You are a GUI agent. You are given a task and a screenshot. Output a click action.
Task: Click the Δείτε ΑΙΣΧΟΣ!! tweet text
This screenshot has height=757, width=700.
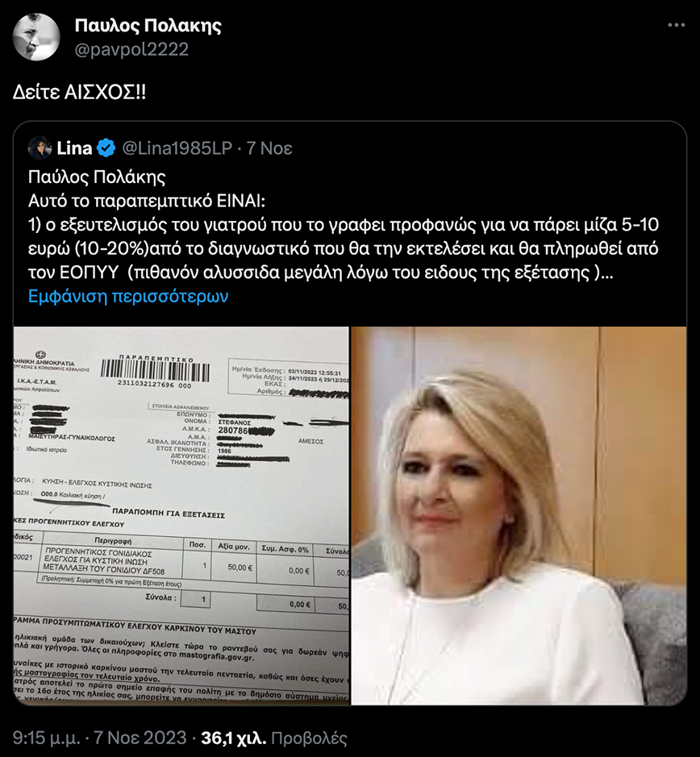[x=79, y=92]
